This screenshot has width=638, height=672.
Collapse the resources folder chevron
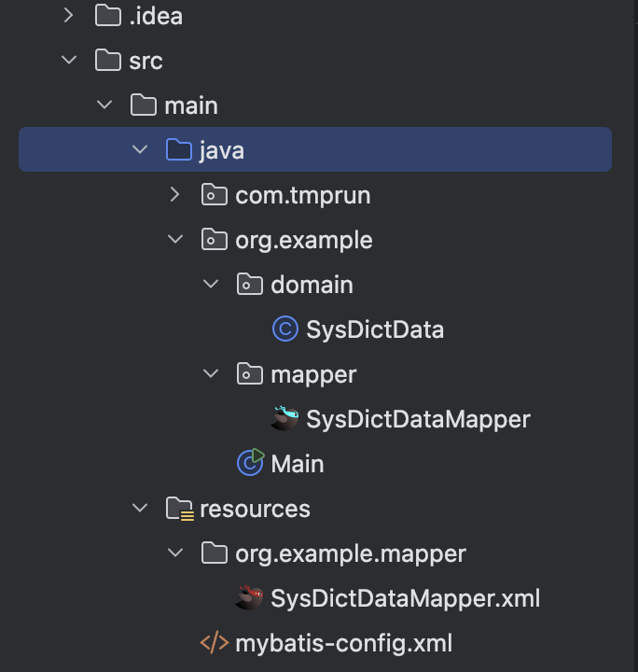(x=140, y=509)
